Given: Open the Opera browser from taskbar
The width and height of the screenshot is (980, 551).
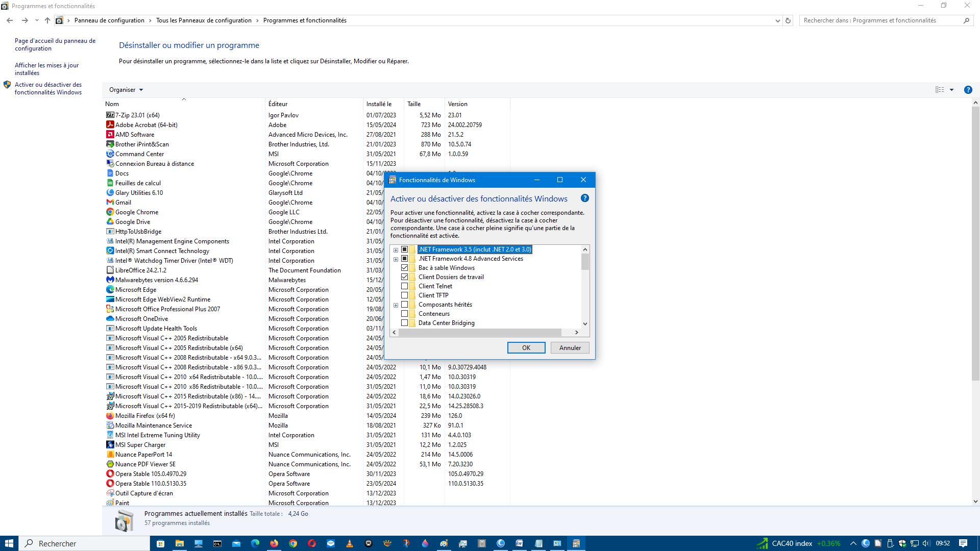Looking at the screenshot, I should point(312,543).
